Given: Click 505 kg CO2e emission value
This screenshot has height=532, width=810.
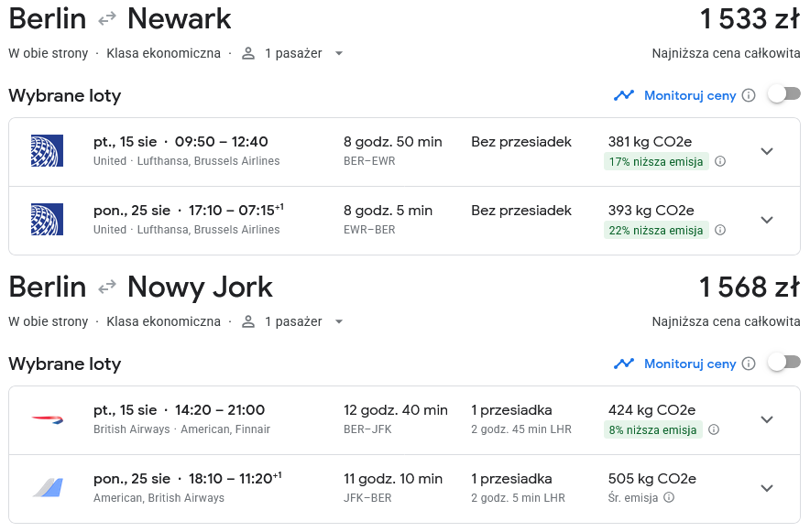Looking at the screenshot, I should coord(651,479).
